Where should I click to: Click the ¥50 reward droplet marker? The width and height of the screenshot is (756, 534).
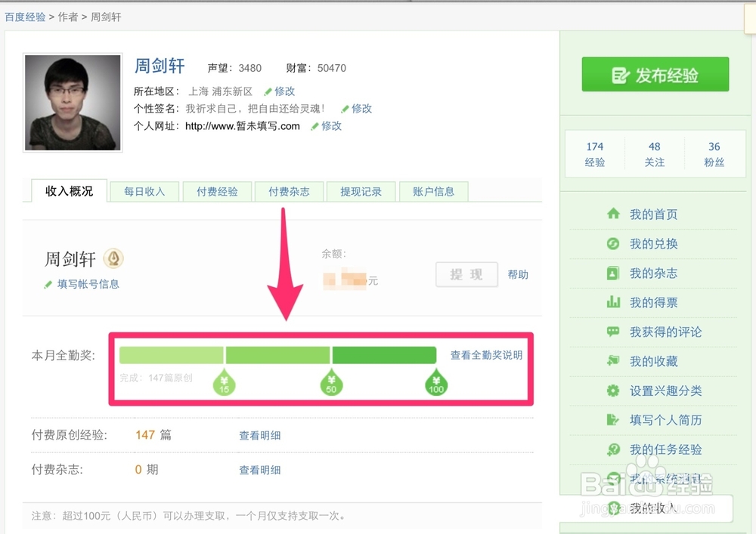click(330, 383)
